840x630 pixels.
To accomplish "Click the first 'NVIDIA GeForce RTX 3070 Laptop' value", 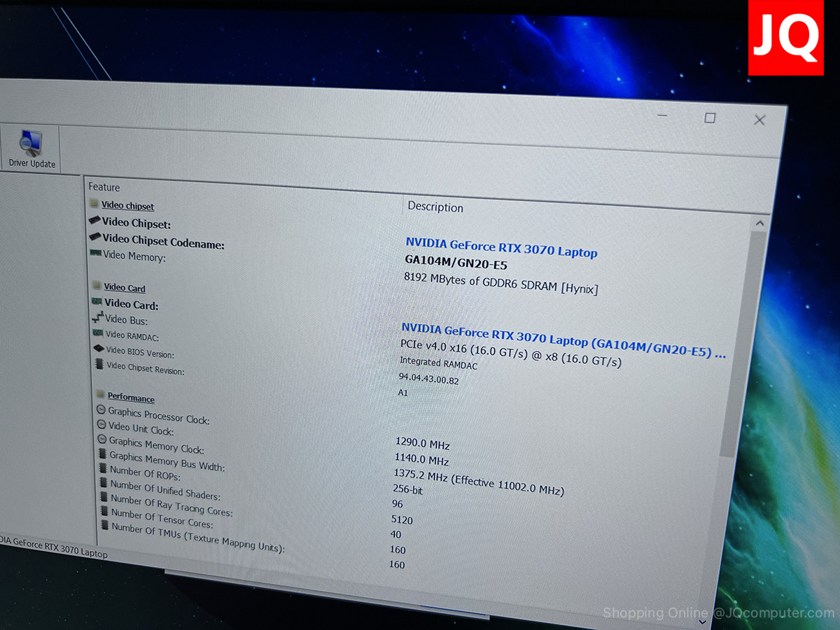I will pyautogui.click(x=501, y=247).
